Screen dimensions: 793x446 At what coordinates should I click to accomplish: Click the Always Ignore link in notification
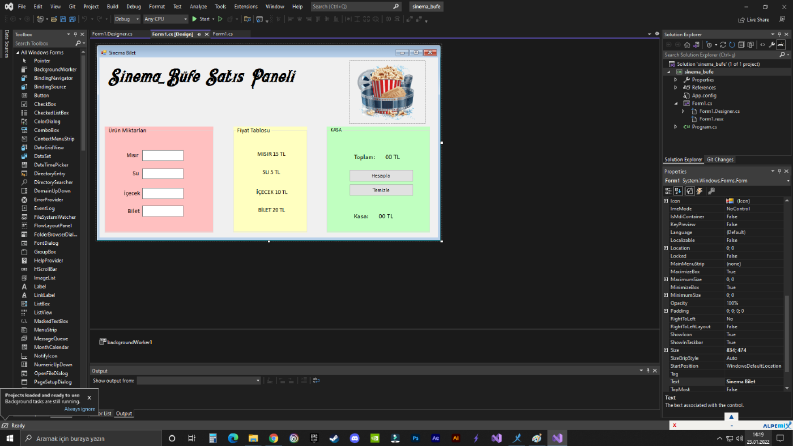pos(79,409)
